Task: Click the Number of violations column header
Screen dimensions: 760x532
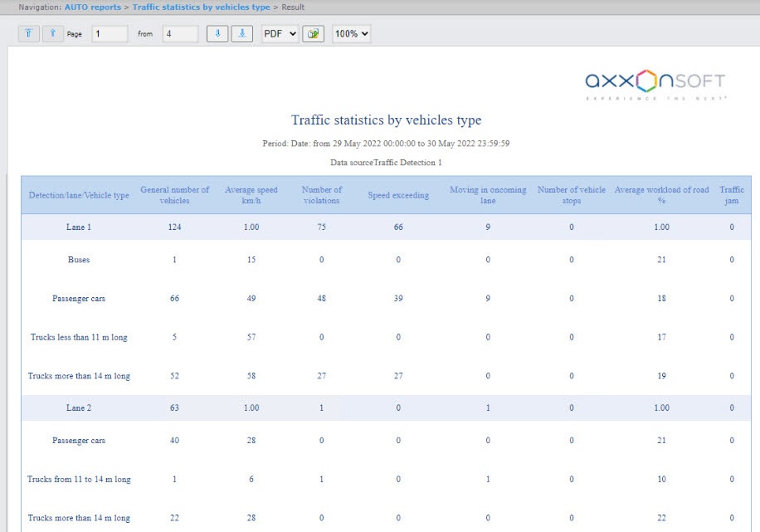Action: (321, 195)
